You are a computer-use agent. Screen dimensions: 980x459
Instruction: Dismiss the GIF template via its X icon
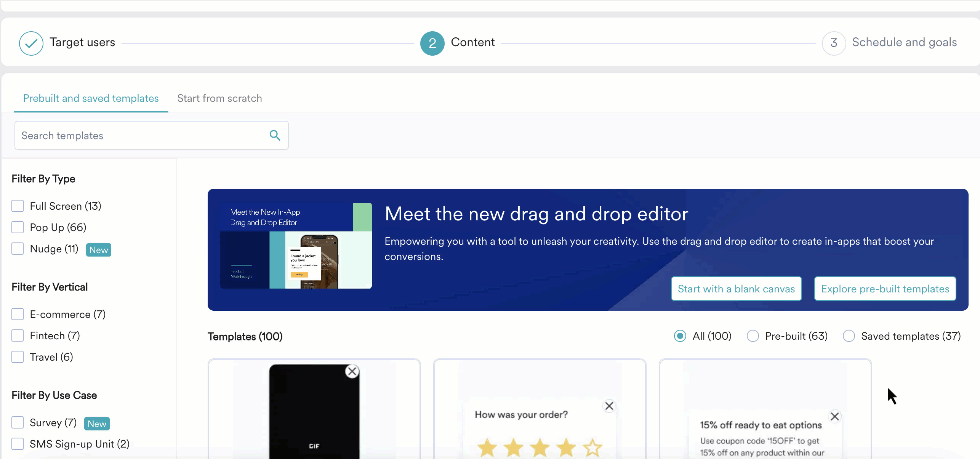(352, 371)
